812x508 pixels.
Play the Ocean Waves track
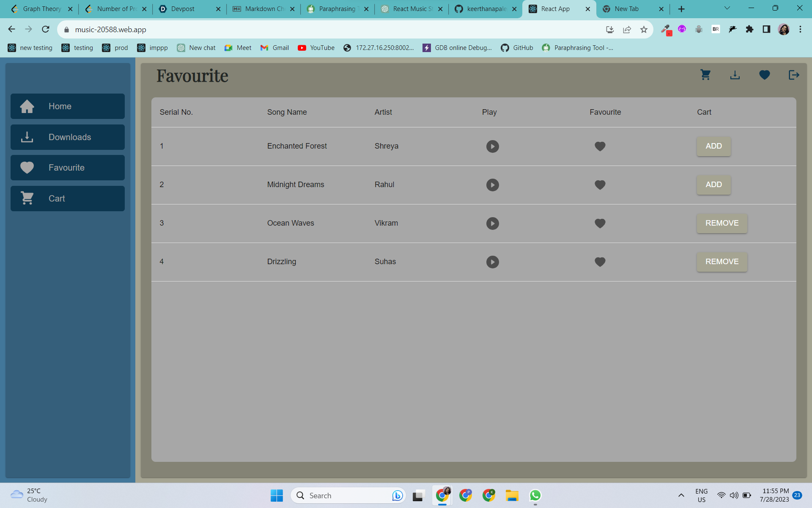[x=492, y=224]
